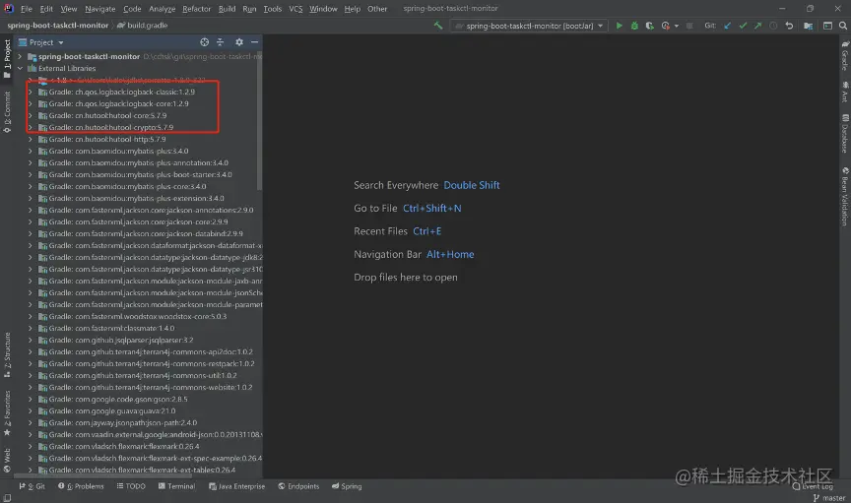The width and height of the screenshot is (851, 504).
Task: Open the Git tool window tab at the bottom
Action: click(x=33, y=486)
